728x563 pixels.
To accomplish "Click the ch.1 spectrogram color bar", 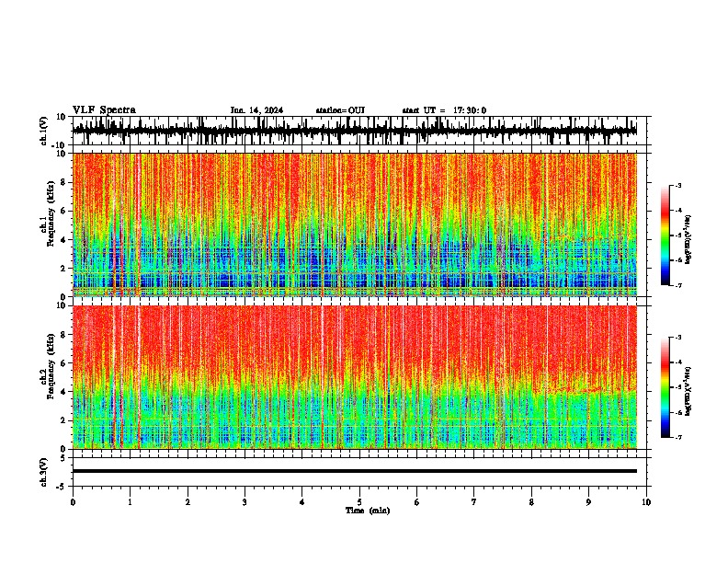I will 665,236.
